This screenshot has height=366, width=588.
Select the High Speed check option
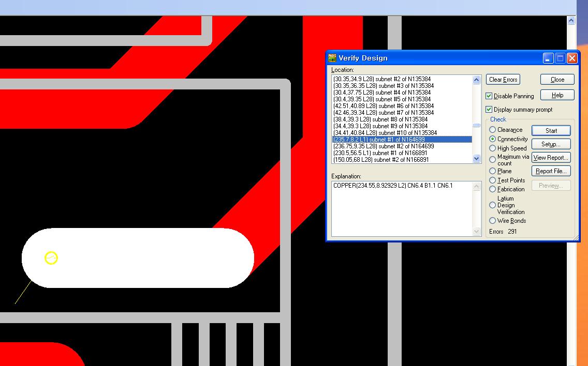click(493, 148)
